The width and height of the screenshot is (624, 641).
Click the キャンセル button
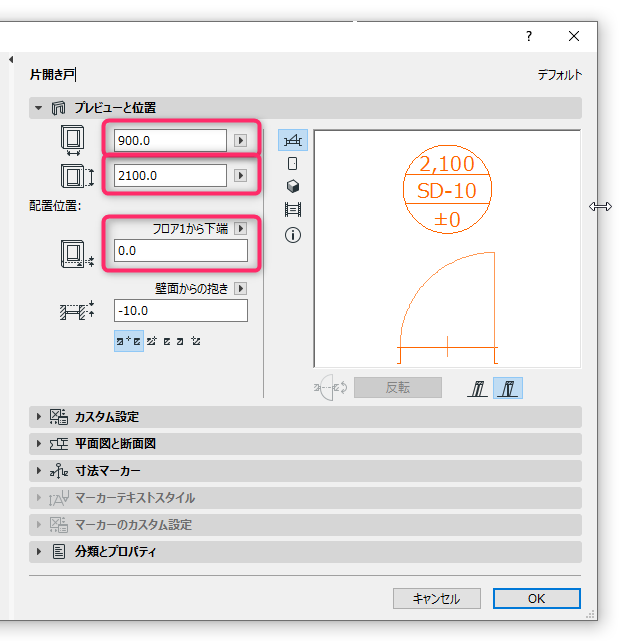point(437,598)
